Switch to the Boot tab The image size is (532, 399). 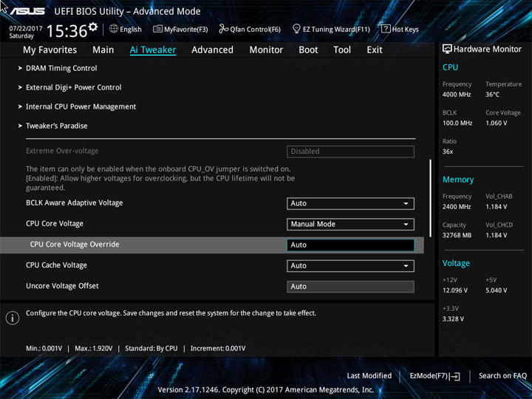[x=308, y=50]
